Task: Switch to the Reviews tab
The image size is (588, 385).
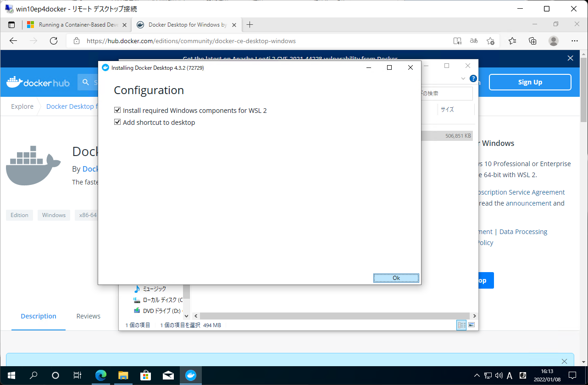Action: (x=88, y=316)
